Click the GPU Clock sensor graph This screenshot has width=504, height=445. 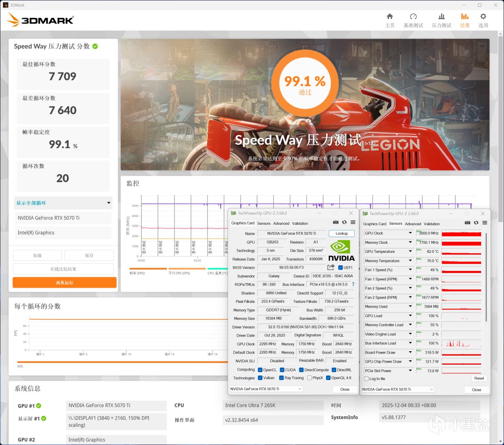(461, 233)
